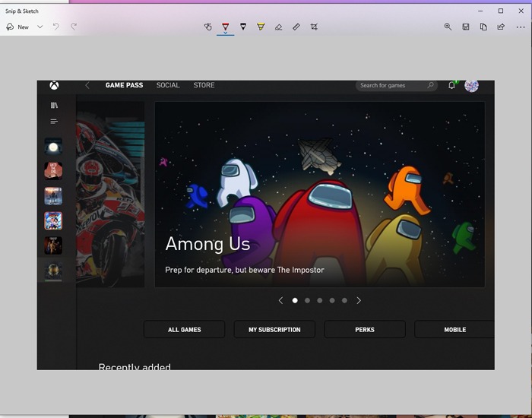This screenshot has width=532, height=418.
Task: Open the colorful blue-bordered game thumbnail
Action: point(53,220)
